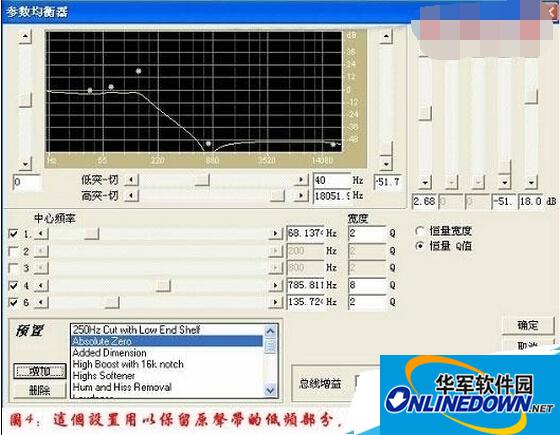Click band 4 Q width field showing 8
Viewport: 560px width, 435px height.
[367, 285]
